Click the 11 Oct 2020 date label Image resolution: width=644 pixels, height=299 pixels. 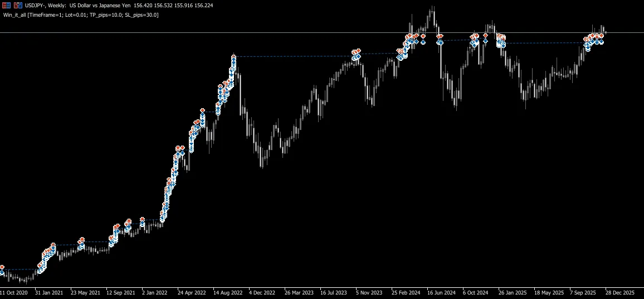(x=14, y=293)
